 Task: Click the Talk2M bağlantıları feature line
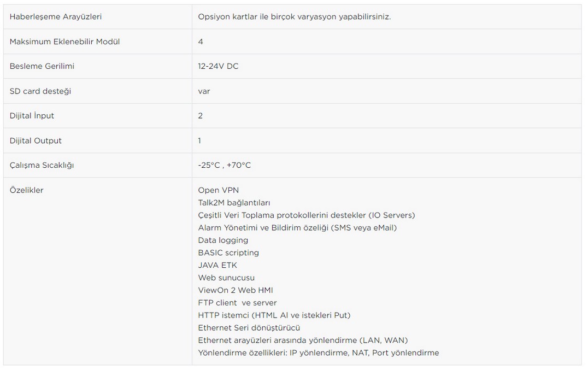(x=234, y=203)
